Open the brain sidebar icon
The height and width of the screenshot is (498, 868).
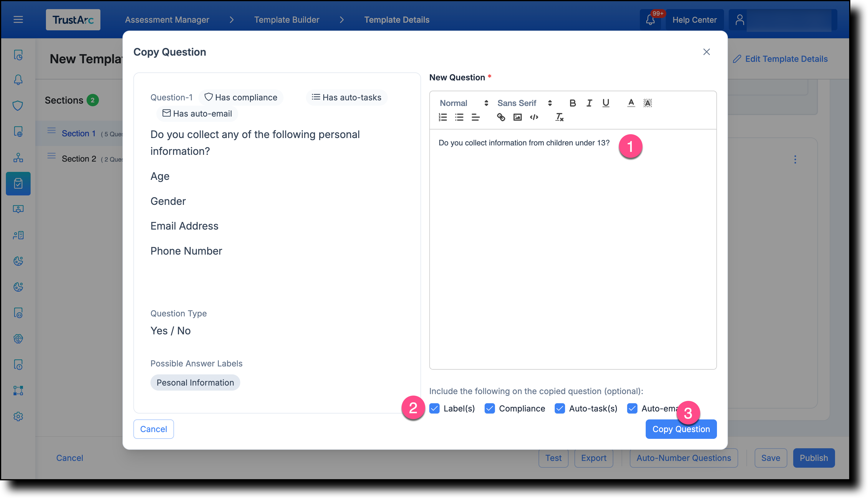click(x=18, y=338)
